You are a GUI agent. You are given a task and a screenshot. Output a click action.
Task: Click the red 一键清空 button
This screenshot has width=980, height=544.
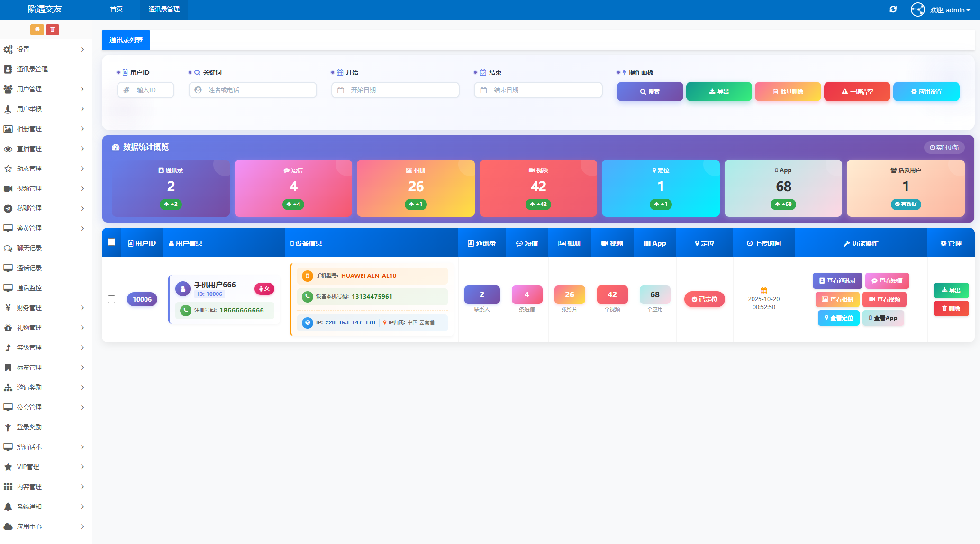(857, 91)
